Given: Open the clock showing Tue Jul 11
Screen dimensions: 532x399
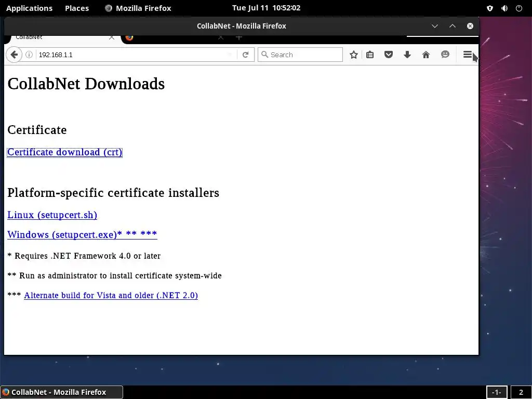Looking at the screenshot, I should pos(266,8).
